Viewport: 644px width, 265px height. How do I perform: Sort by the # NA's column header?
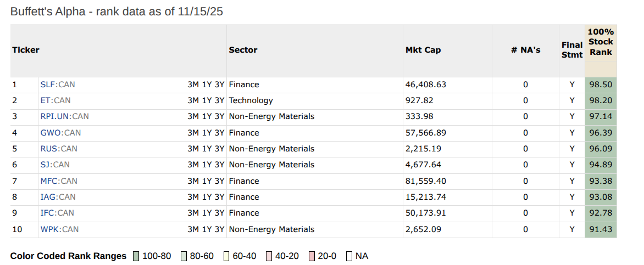click(525, 50)
